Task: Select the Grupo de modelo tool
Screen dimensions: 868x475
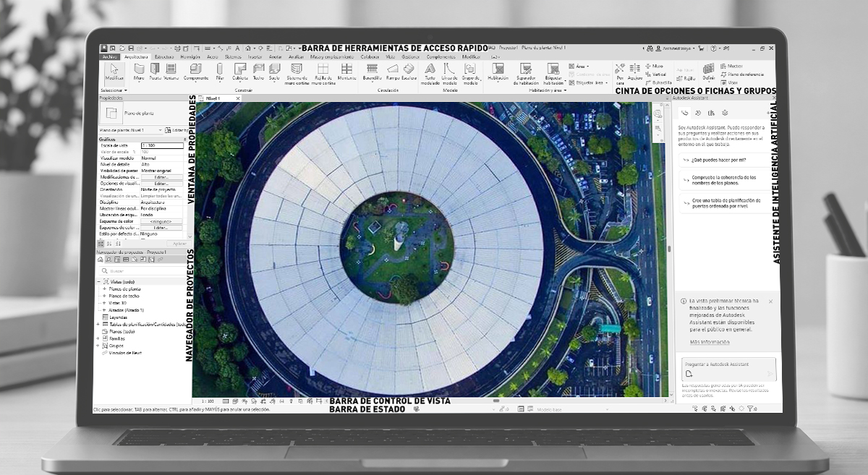Action: (x=470, y=74)
